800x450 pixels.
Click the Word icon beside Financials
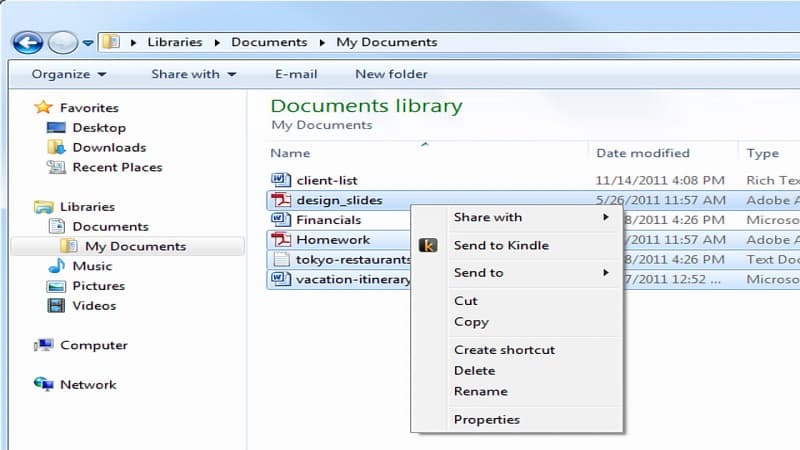(281, 219)
